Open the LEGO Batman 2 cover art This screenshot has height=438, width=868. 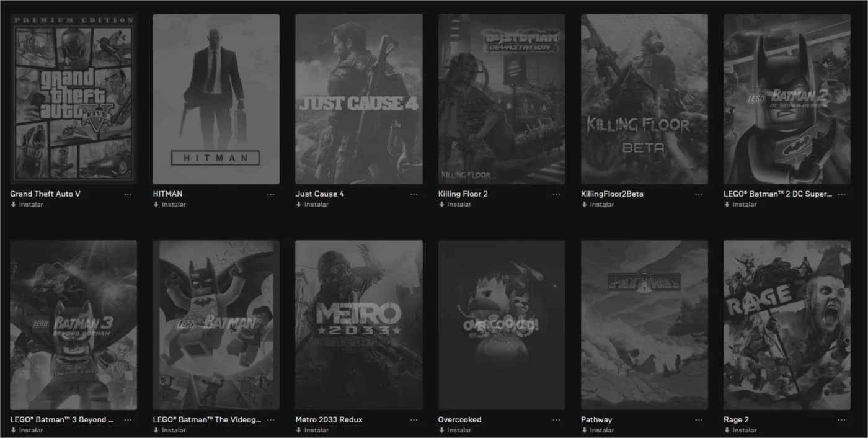click(787, 99)
